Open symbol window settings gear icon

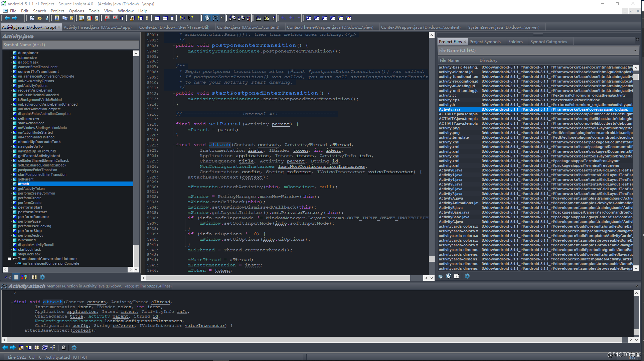tap(42, 277)
